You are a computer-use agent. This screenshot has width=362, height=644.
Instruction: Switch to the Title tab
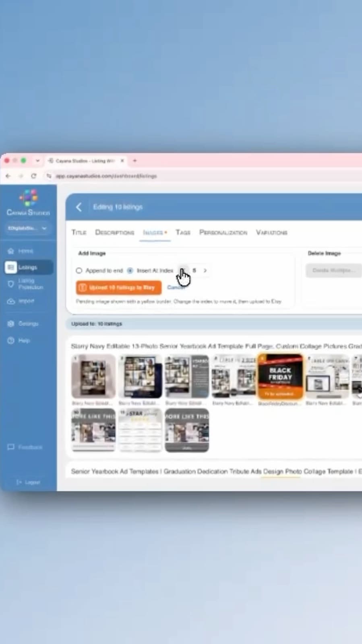click(x=79, y=232)
